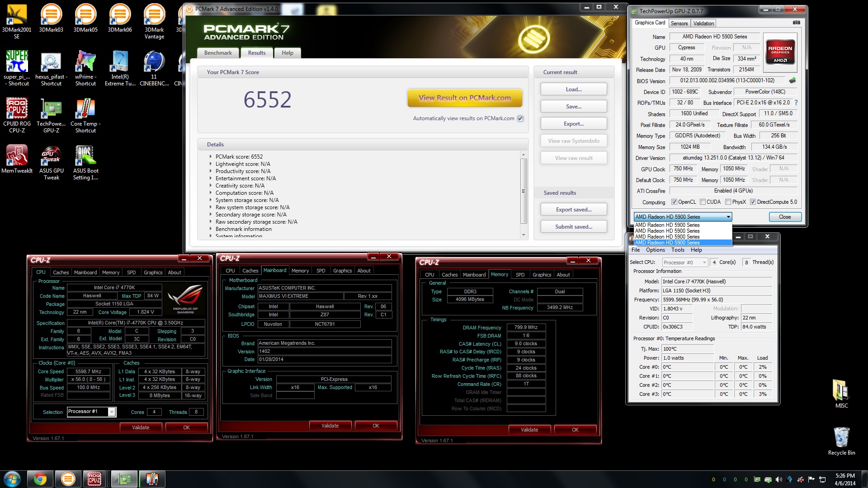Select the highlighted Radeon HD 5900 list entry
The height and width of the screenshot is (488, 868).
(683, 243)
